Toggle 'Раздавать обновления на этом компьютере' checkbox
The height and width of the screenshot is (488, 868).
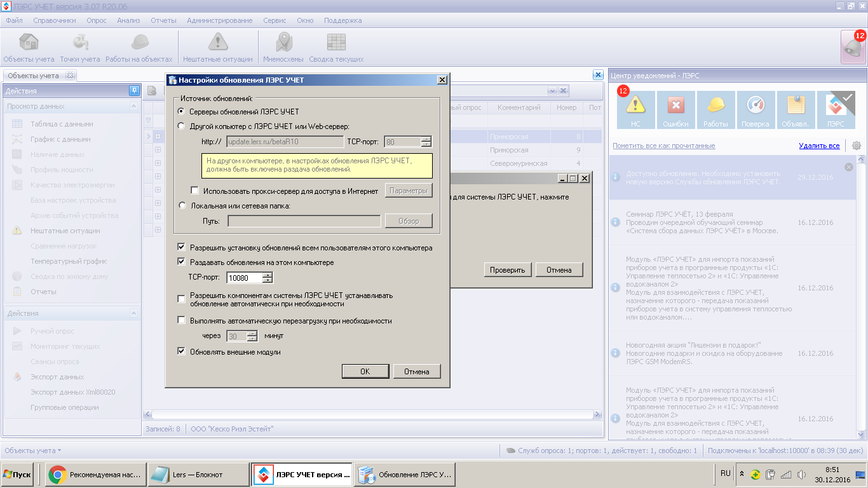tap(182, 262)
